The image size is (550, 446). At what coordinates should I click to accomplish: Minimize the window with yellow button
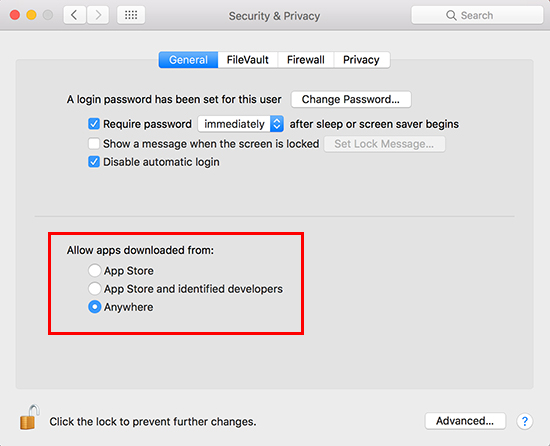[31, 15]
